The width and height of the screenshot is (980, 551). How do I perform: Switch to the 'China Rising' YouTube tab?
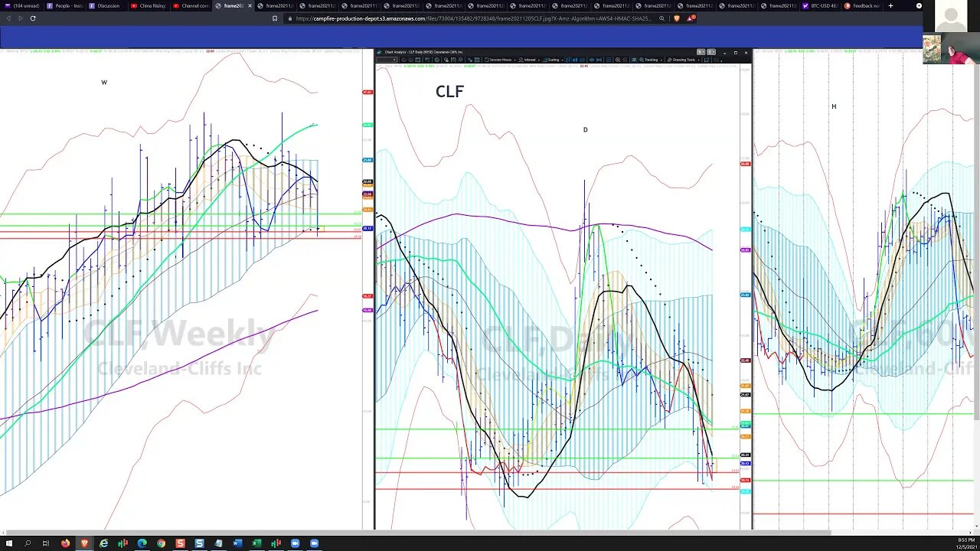pyautogui.click(x=149, y=6)
